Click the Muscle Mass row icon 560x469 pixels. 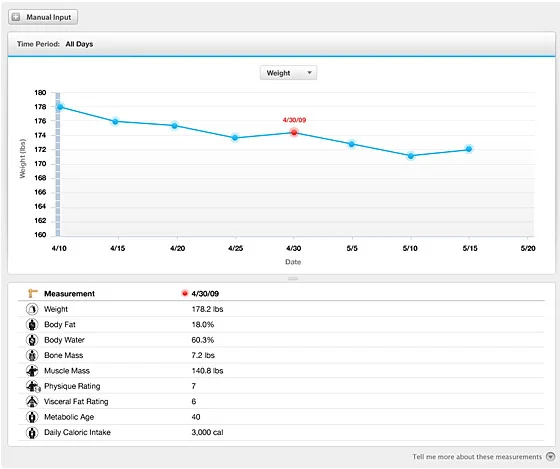point(32,370)
